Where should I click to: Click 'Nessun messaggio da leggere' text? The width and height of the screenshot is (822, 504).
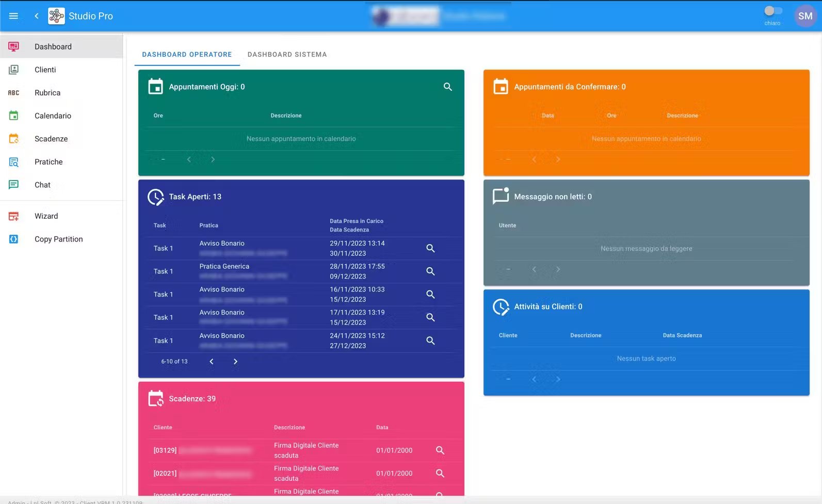point(646,249)
